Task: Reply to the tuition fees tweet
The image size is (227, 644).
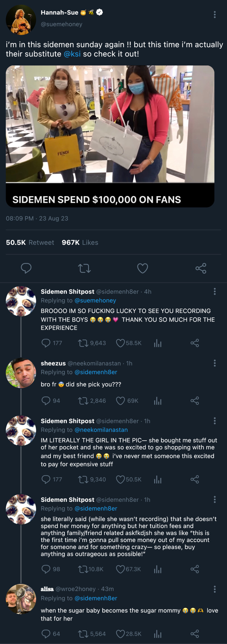Action: tap(46, 569)
